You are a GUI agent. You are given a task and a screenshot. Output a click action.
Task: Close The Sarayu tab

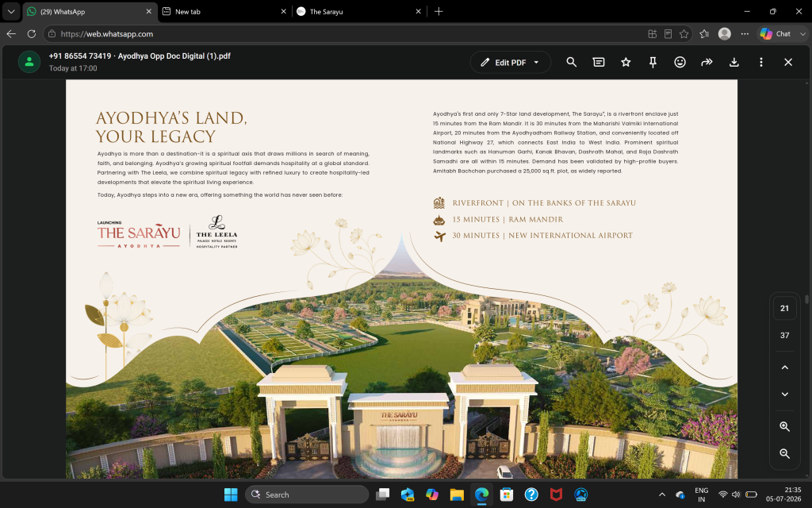click(x=418, y=11)
